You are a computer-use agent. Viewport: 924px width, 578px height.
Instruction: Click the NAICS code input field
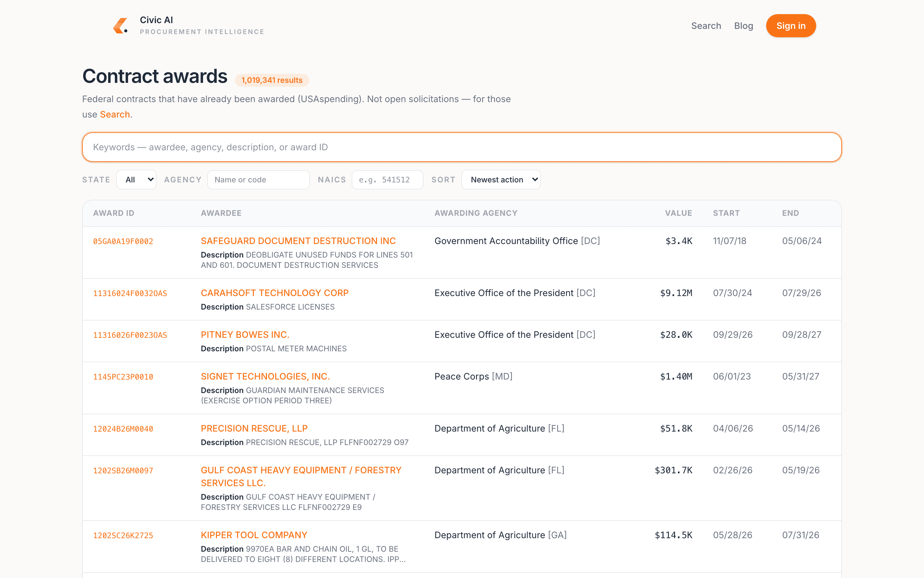(387, 180)
